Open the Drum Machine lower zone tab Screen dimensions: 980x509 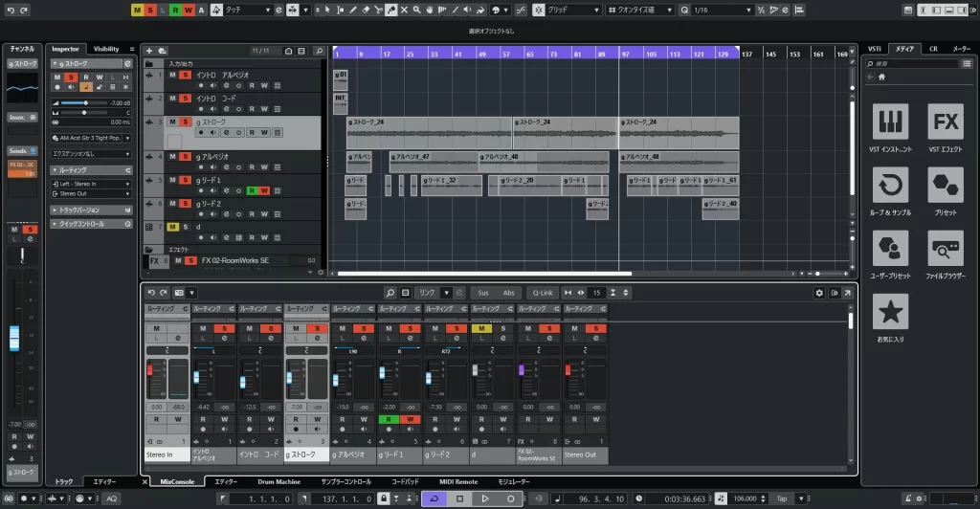click(x=279, y=481)
